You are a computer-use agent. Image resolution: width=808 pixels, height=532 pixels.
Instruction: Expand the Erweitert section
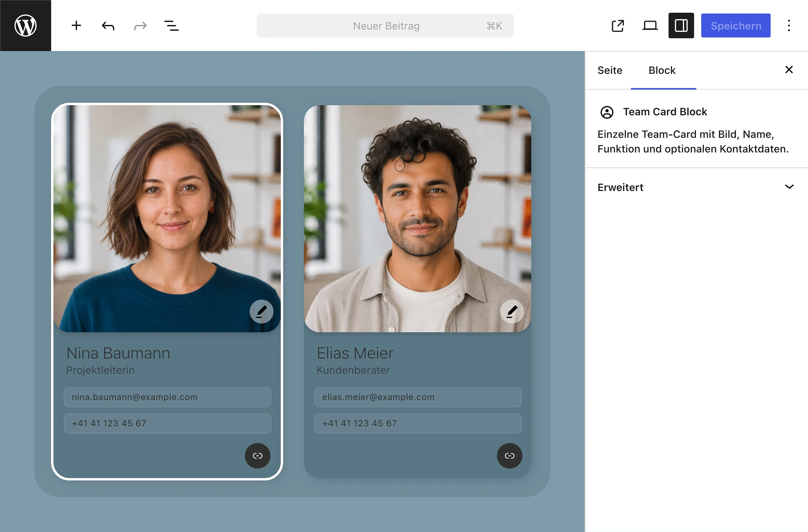tap(696, 187)
